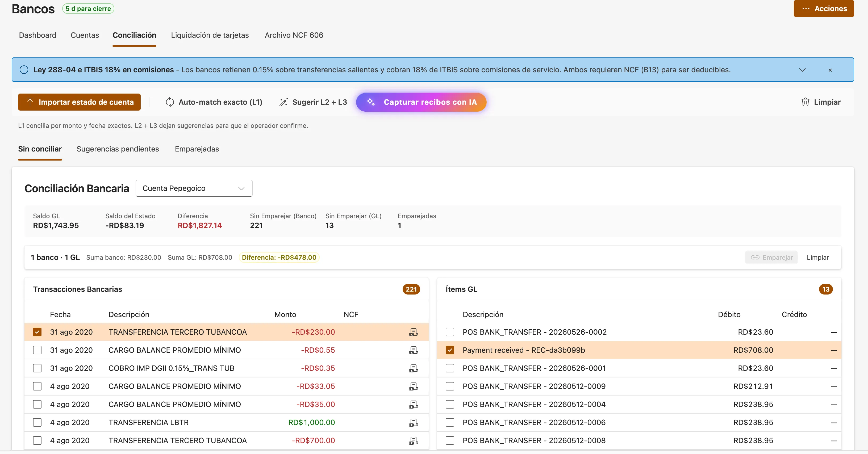Check POS BANK_TRANSFER 20260526-0001 item

[450, 368]
